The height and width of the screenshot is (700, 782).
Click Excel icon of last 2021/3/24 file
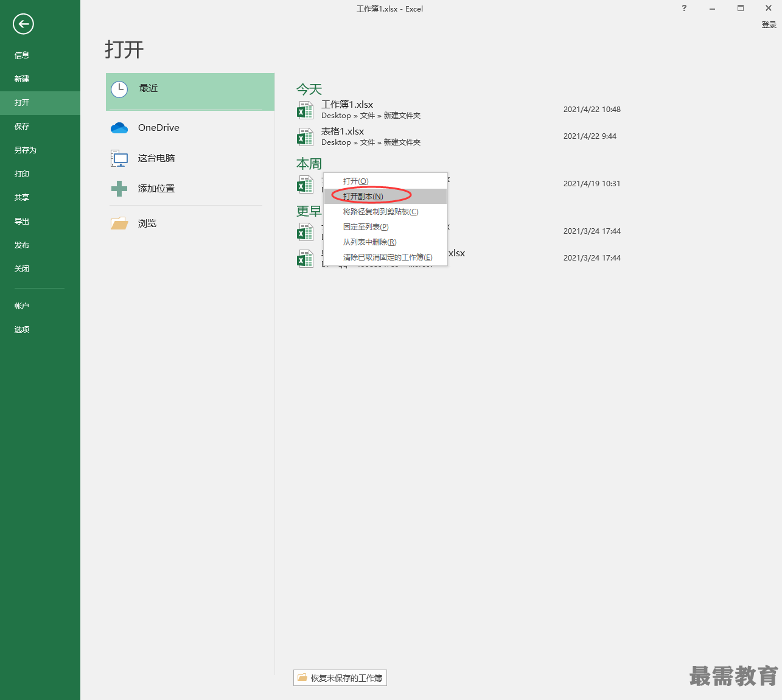coord(305,259)
